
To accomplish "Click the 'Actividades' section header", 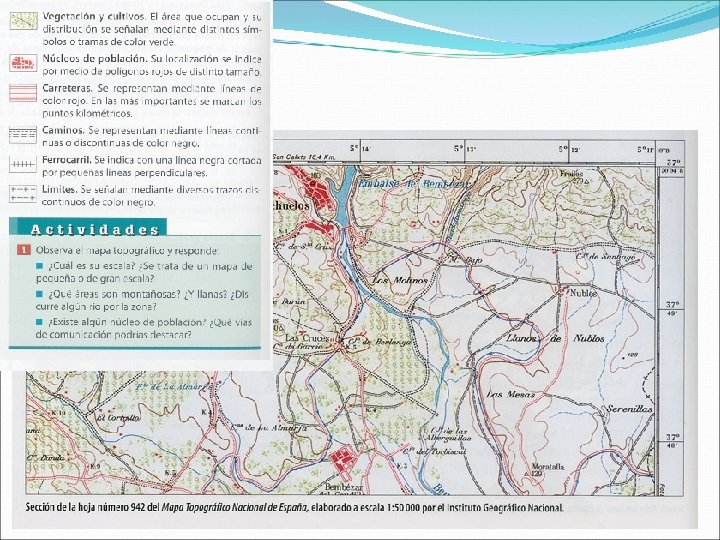I will pyautogui.click(x=95, y=230).
